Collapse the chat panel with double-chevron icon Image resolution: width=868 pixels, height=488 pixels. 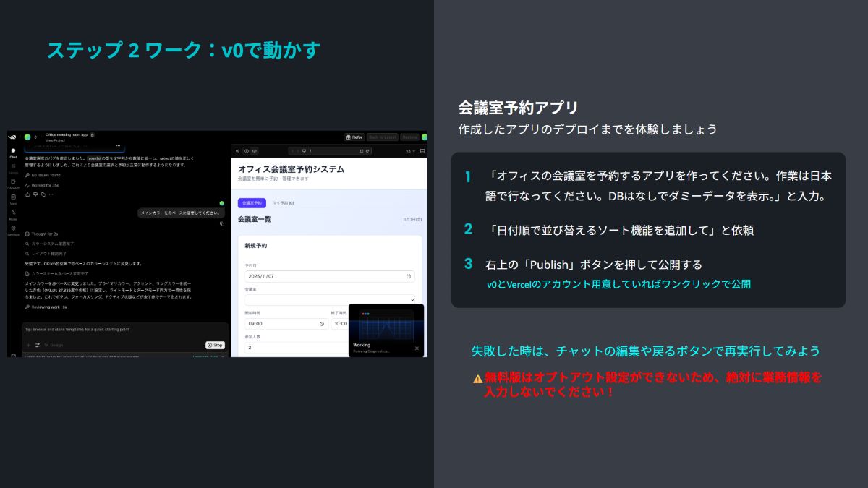237,151
